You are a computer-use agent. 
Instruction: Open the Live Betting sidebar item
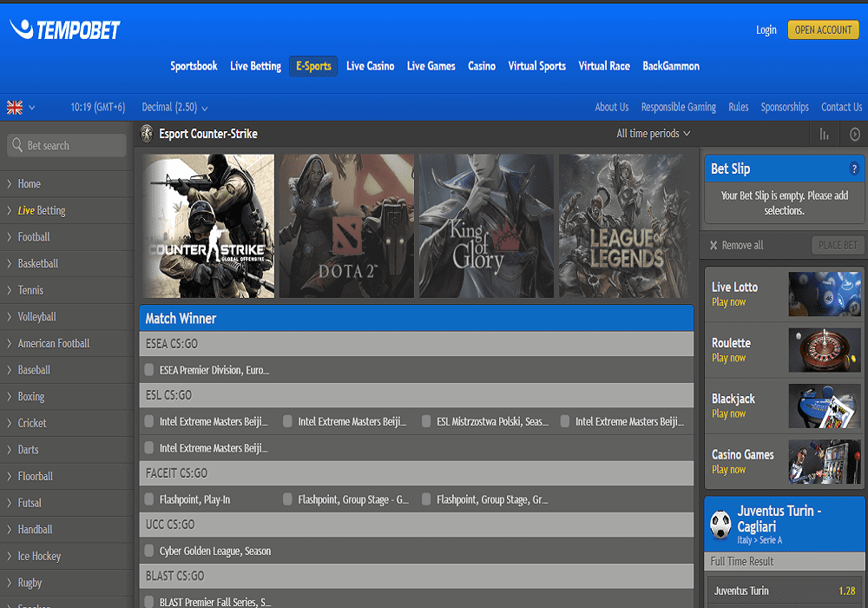coord(67,210)
